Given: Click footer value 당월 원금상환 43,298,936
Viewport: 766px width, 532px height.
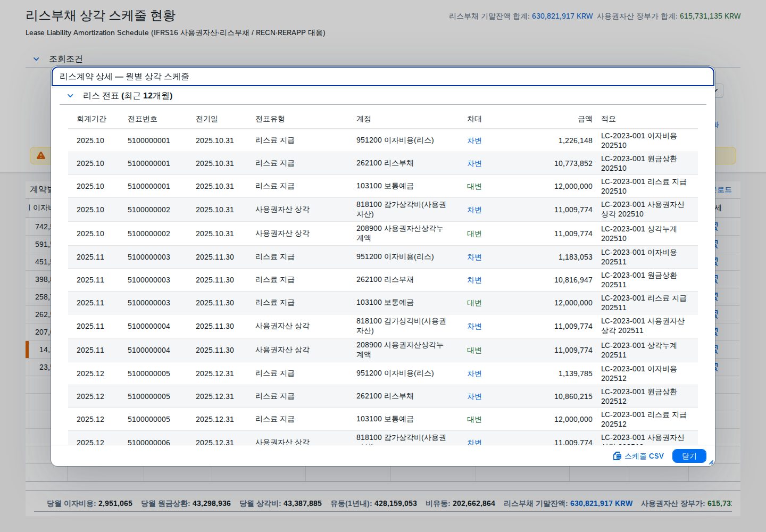Looking at the screenshot, I should pos(186,503).
